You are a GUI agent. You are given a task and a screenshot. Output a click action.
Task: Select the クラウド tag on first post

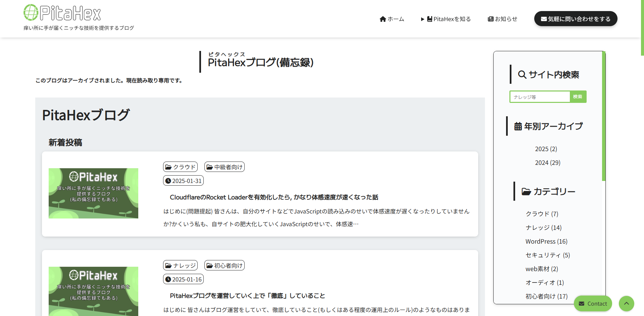point(180,167)
